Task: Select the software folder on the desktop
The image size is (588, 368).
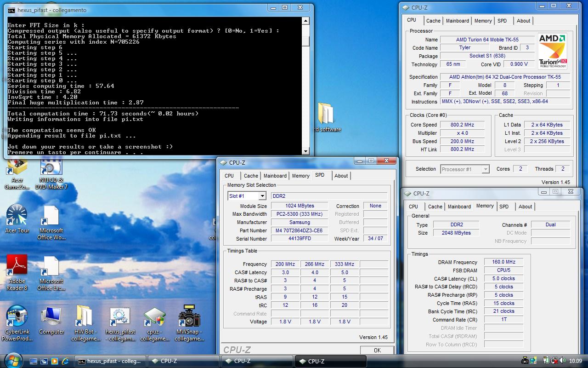Action: (326, 117)
